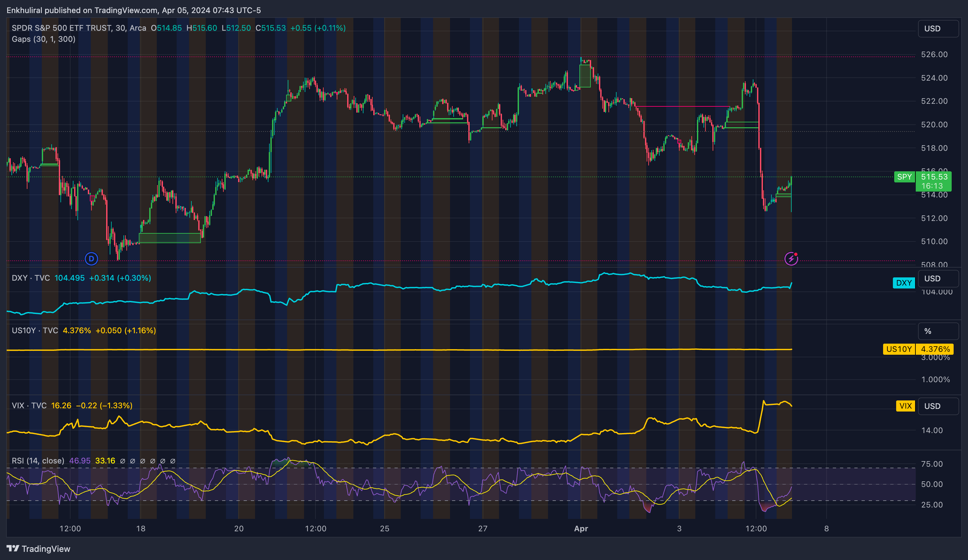Click the cyan DXY axis label tag
This screenshot has width=968, height=560.
coord(903,283)
